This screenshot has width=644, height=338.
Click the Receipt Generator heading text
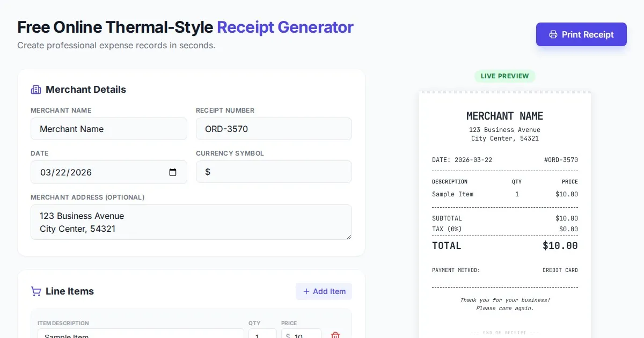click(x=285, y=27)
